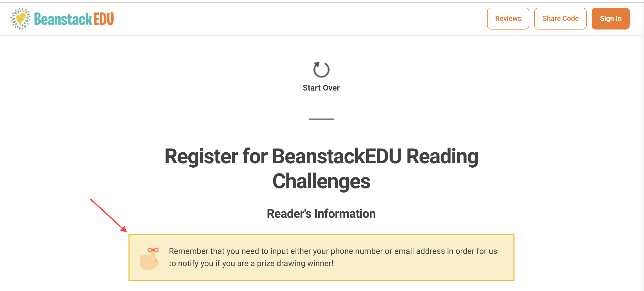Image resolution: width=644 pixels, height=291 pixels.
Task: Open the Share Code option
Action: (x=560, y=19)
